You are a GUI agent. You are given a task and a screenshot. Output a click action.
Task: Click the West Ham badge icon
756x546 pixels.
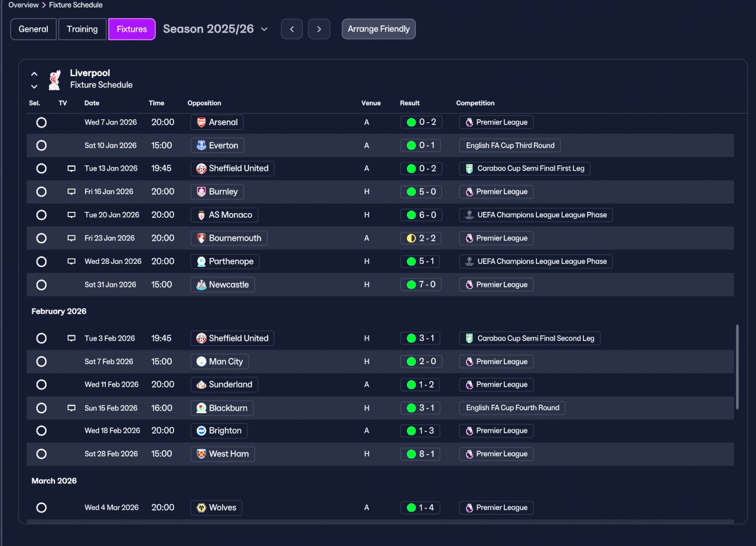tap(201, 454)
